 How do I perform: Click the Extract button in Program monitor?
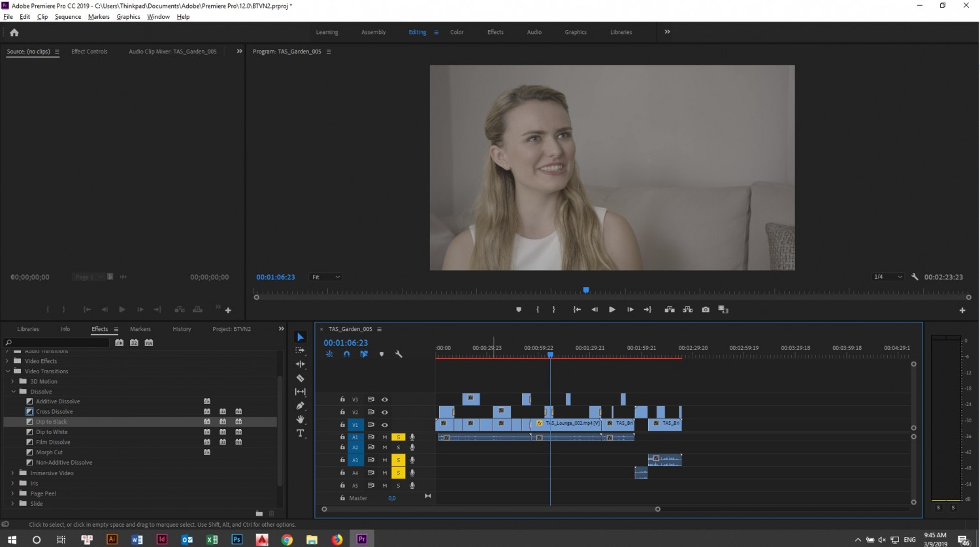687,309
